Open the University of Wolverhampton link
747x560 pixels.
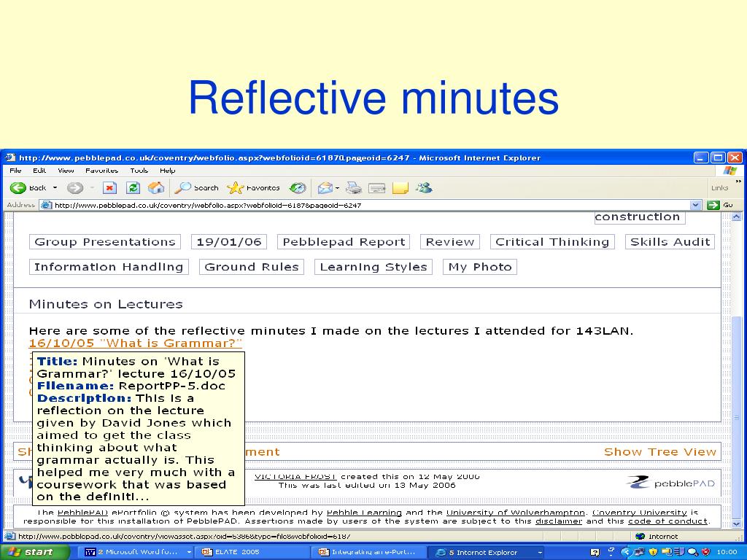(516, 513)
